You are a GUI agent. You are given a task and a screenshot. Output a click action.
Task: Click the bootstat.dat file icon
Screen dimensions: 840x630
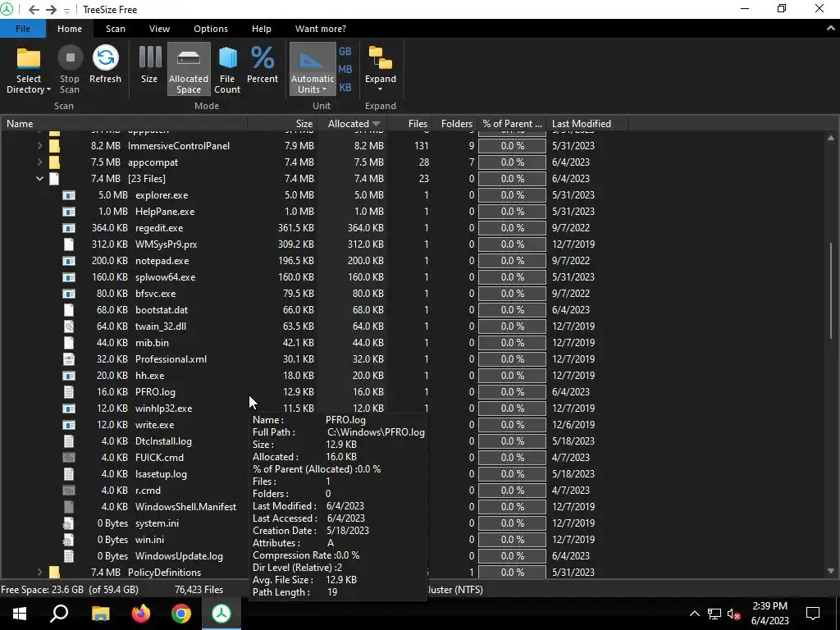(69, 309)
